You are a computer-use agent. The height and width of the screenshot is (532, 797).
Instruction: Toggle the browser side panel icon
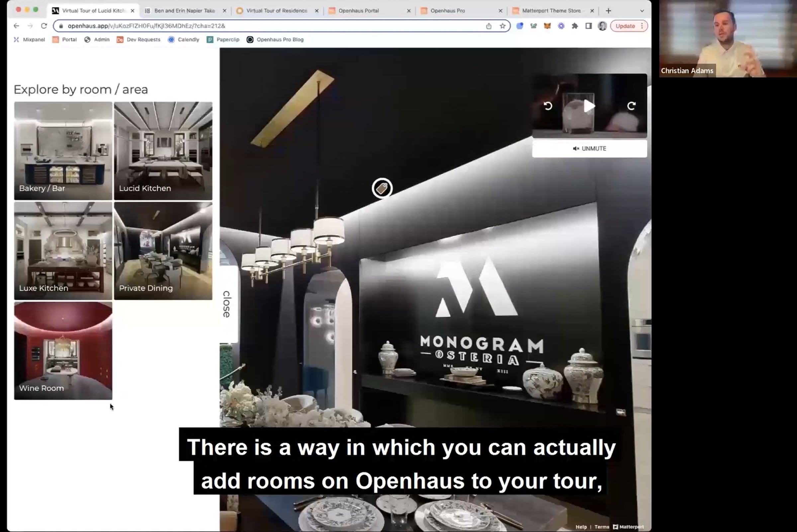coord(588,26)
